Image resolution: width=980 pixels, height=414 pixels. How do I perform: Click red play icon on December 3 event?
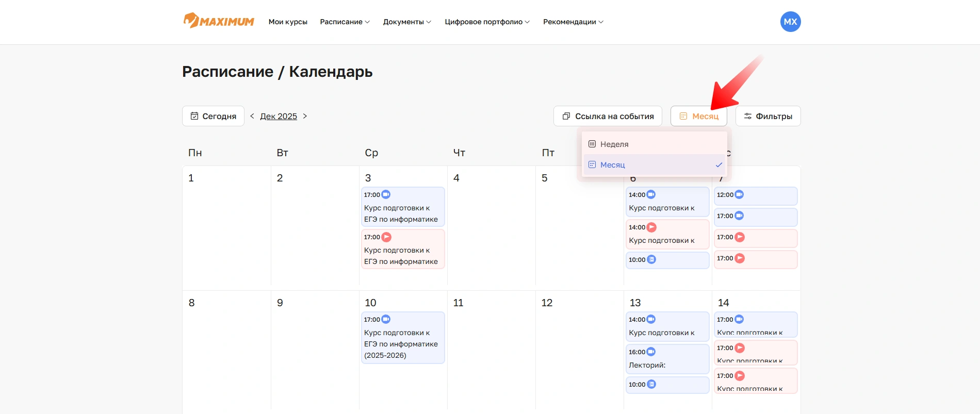coord(386,237)
